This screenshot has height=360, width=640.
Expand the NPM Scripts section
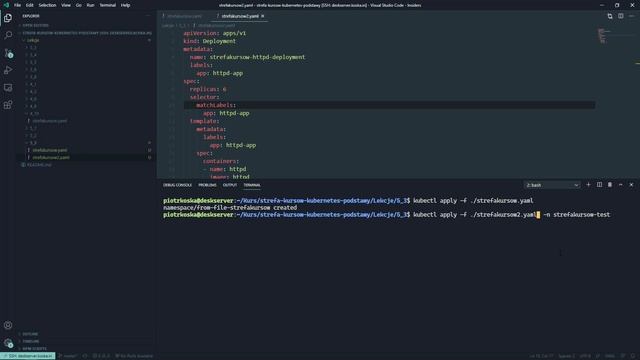point(34,349)
